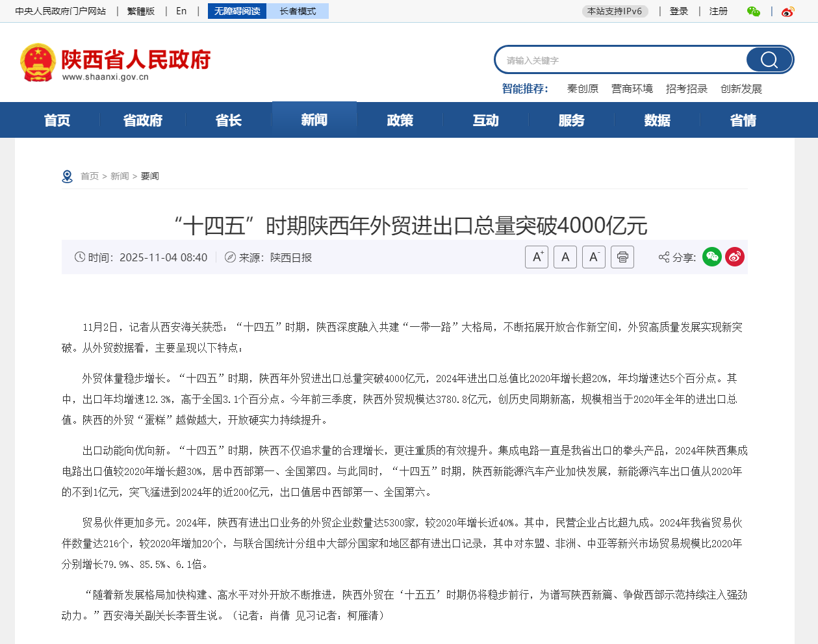
Task: Share article via red Weibo icon
Action: [x=735, y=257]
